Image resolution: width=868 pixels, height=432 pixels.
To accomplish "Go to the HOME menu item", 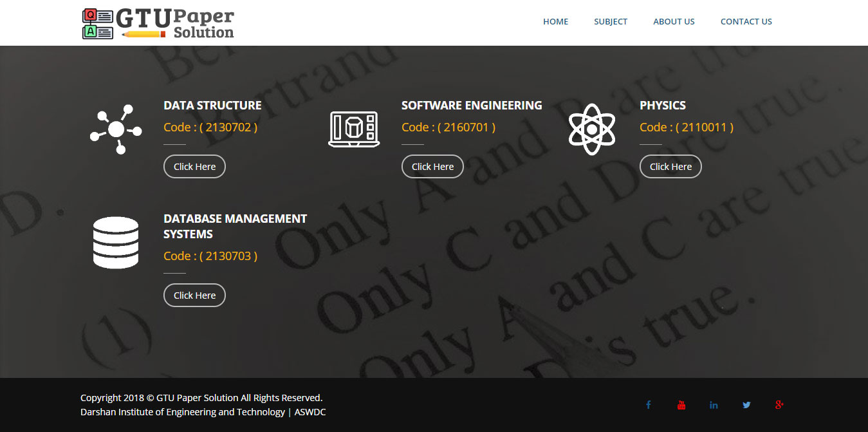I will click(x=555, y=21).
